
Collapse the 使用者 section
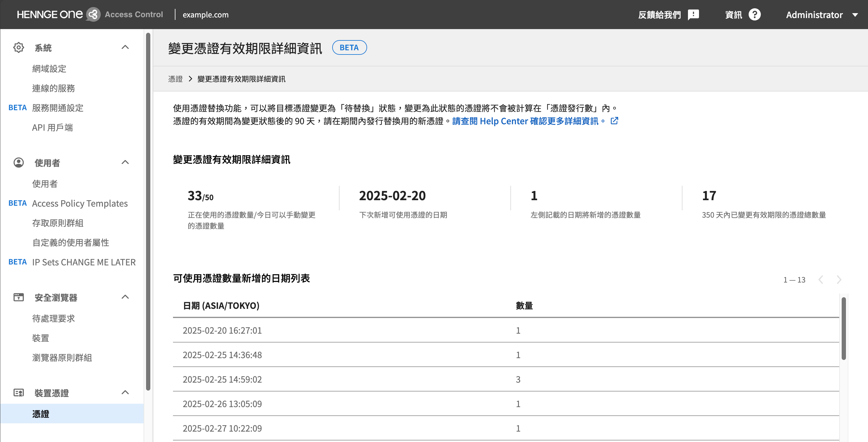click(x=125, y=162)
